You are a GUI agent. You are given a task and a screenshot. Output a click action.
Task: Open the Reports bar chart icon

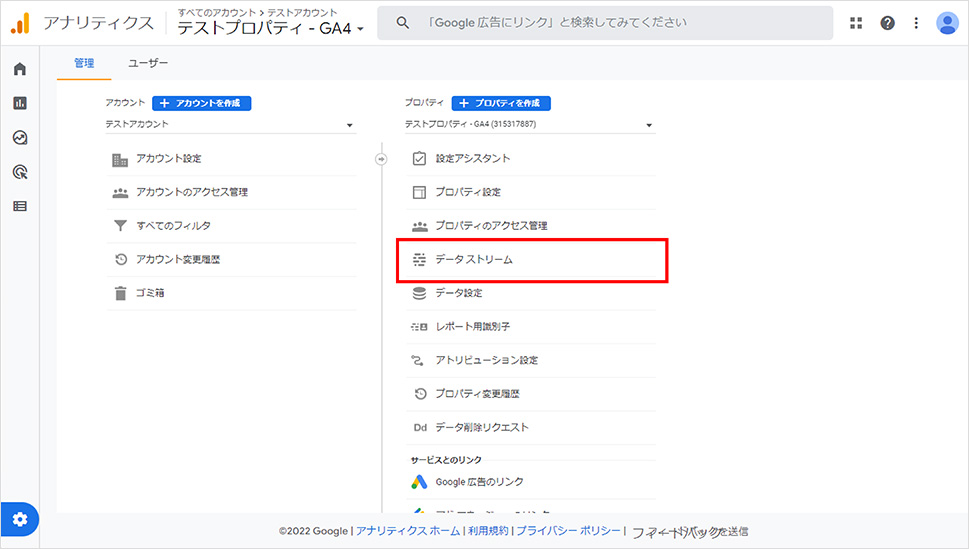pos(20,103)
